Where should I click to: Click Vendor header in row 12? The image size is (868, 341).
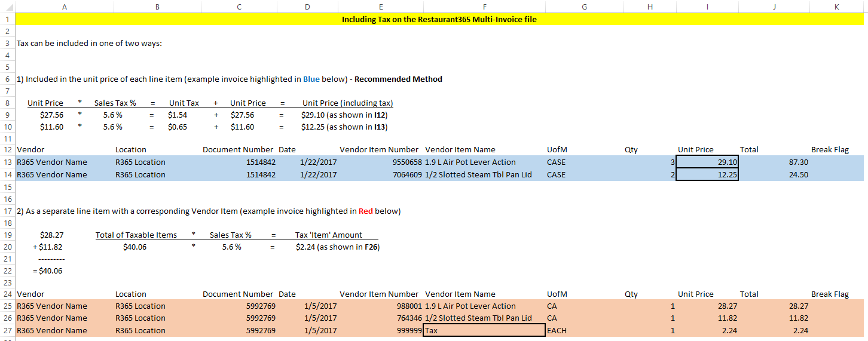[30, 149]
